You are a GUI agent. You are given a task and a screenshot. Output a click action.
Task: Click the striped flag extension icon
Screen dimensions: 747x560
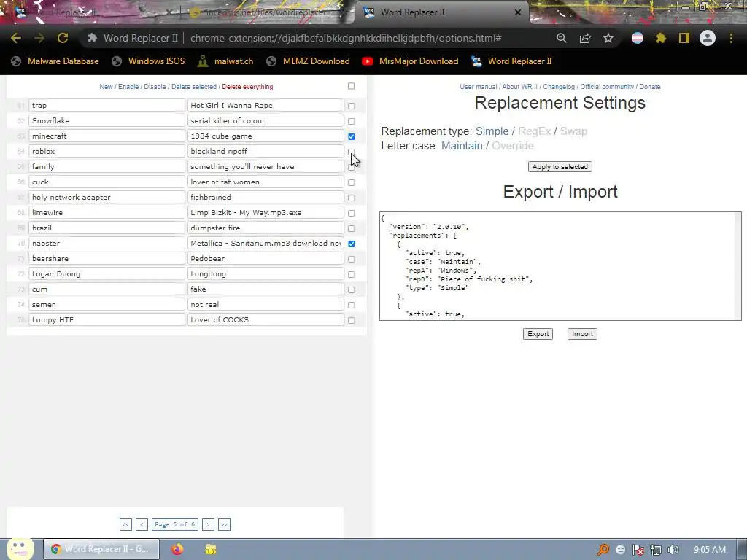(638, 38)
